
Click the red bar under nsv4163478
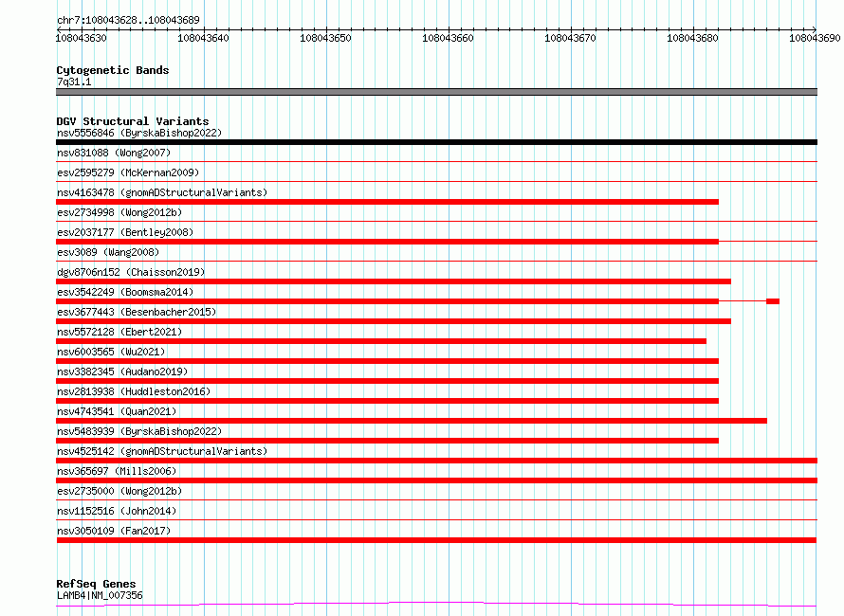click(388, 202)
